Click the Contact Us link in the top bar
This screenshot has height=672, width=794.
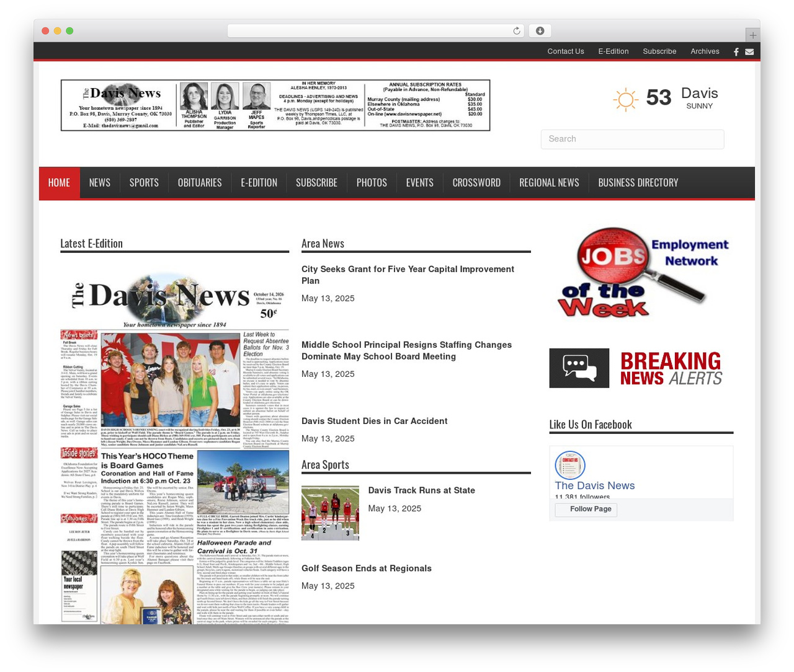(x=566, y=51)
